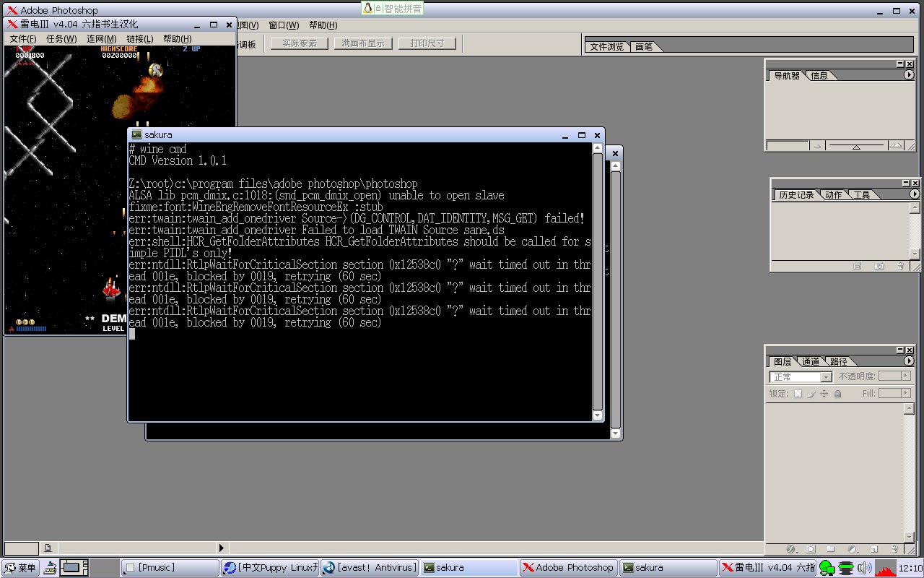Open the 帮助(H) menu in the game window
This screenshot has height=578, width=924.
click(x=178, y=39)
